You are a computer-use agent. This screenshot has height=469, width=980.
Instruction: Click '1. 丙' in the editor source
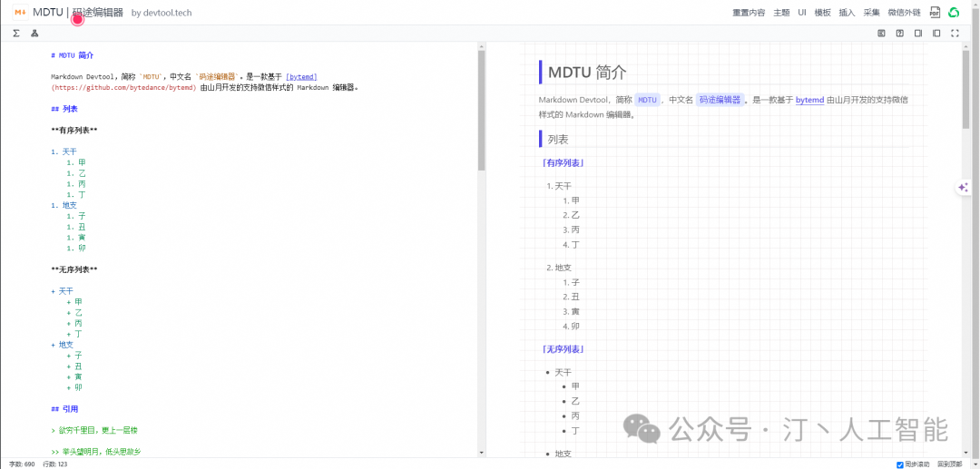[x=76, y=184]
